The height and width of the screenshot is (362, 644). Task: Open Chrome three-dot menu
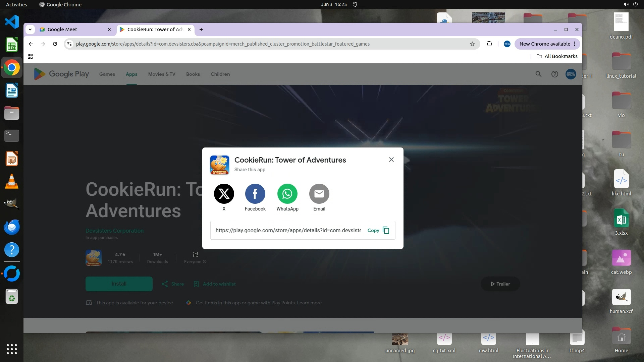pos(575,44)
